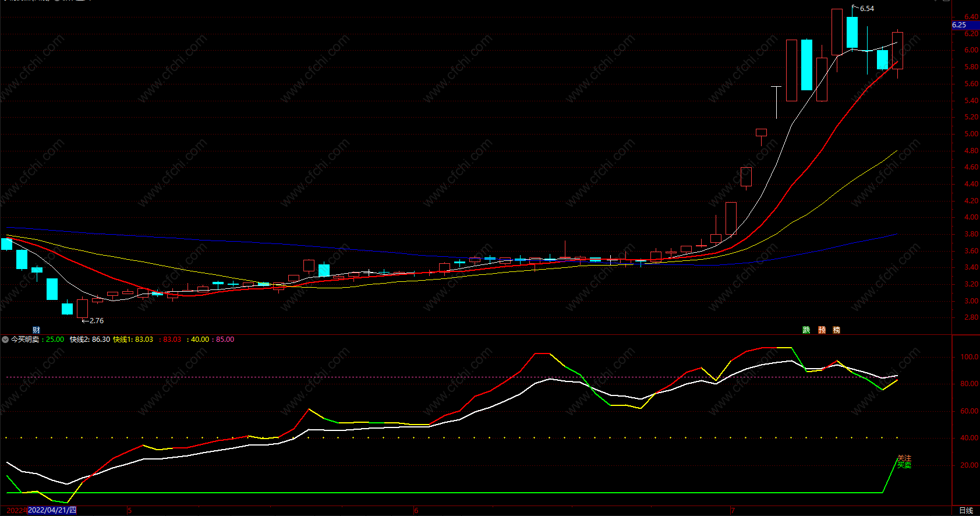This screenshot has width=980, height=516.
Task: Click the month 7 marker on timeline
Action: pos(733,511)
